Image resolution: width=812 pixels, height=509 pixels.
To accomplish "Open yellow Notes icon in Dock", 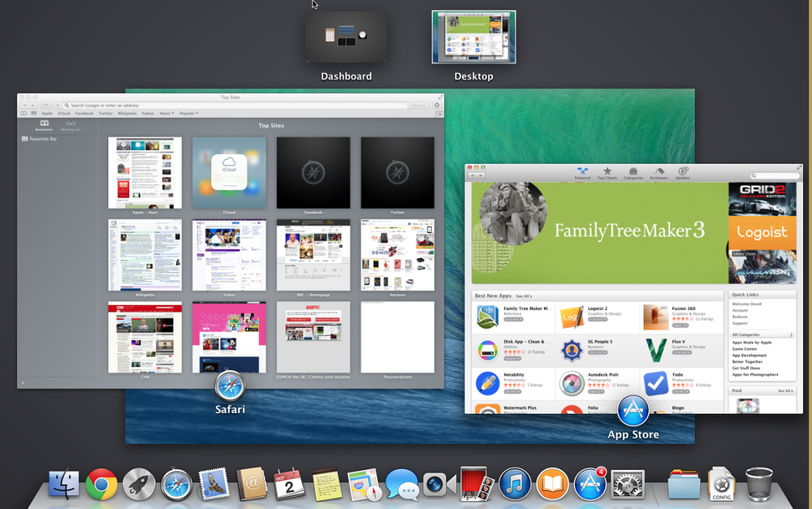I will pos(326,485).
